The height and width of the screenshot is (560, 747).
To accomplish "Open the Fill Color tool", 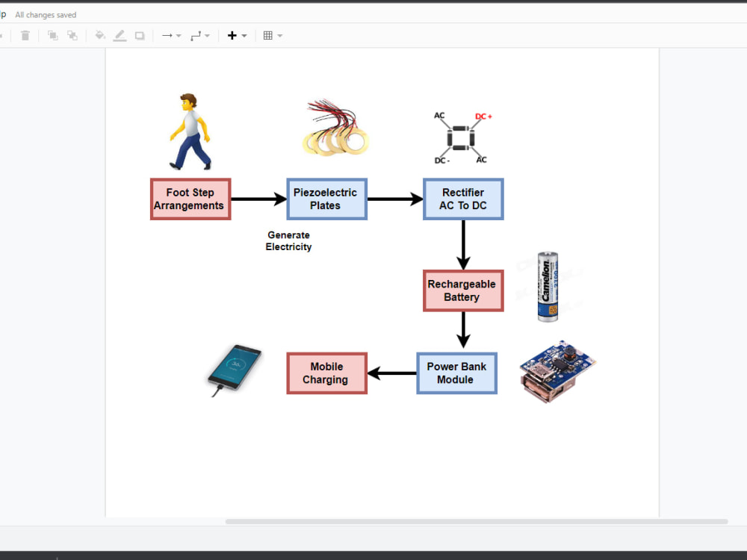I will click(99, 35).
